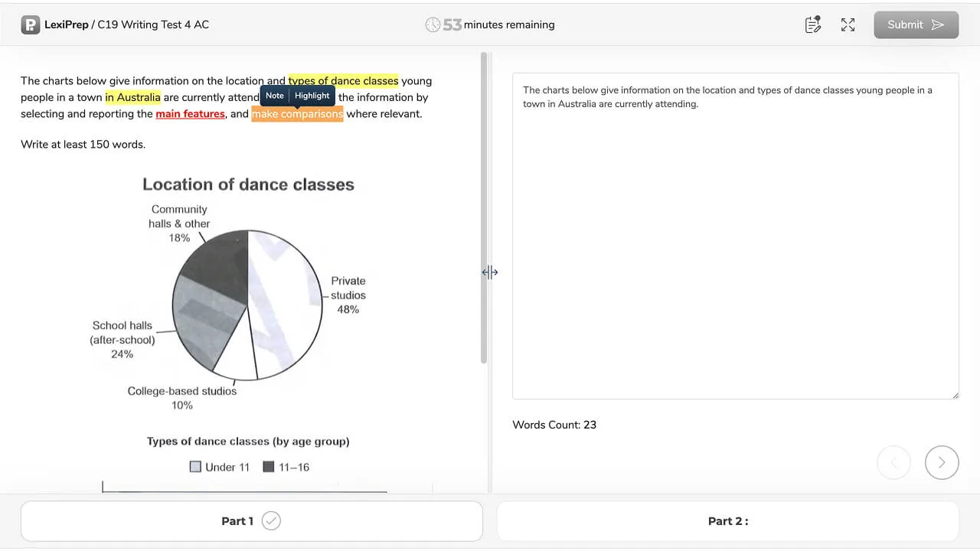
Task: Switch to the Part 2 tab
Action: point(727,521)
